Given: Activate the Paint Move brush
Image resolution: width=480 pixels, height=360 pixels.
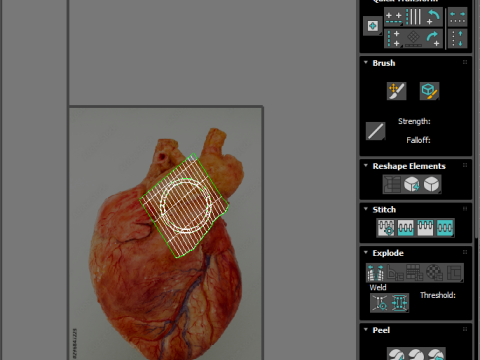Looking at the screenshot, I should click(x=397, y=91).
